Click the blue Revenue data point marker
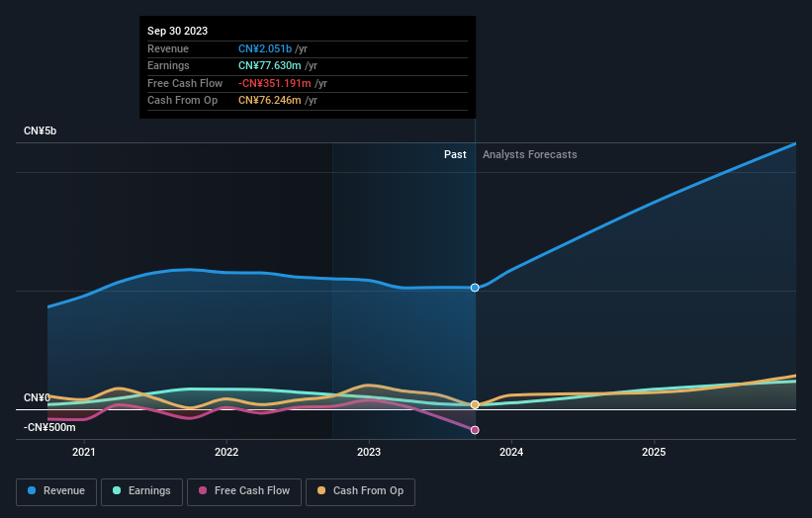Screen dimensions: 812x518 coord(475,288)
